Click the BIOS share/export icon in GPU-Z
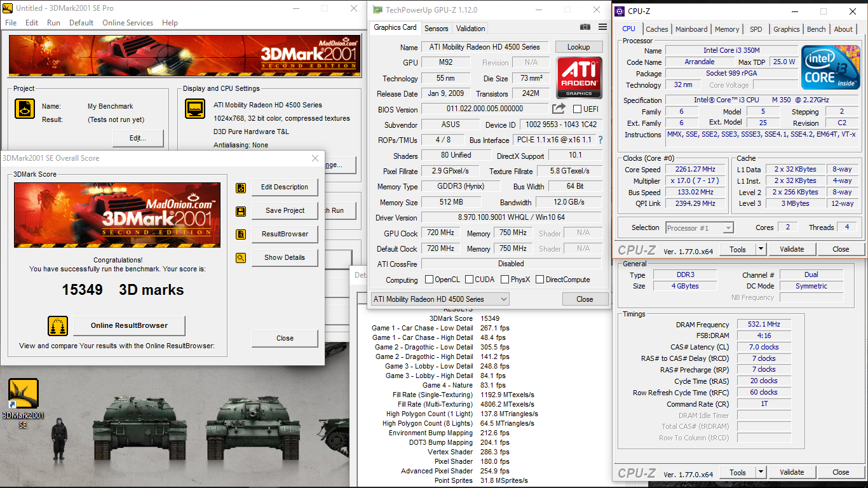 [559, 109]
